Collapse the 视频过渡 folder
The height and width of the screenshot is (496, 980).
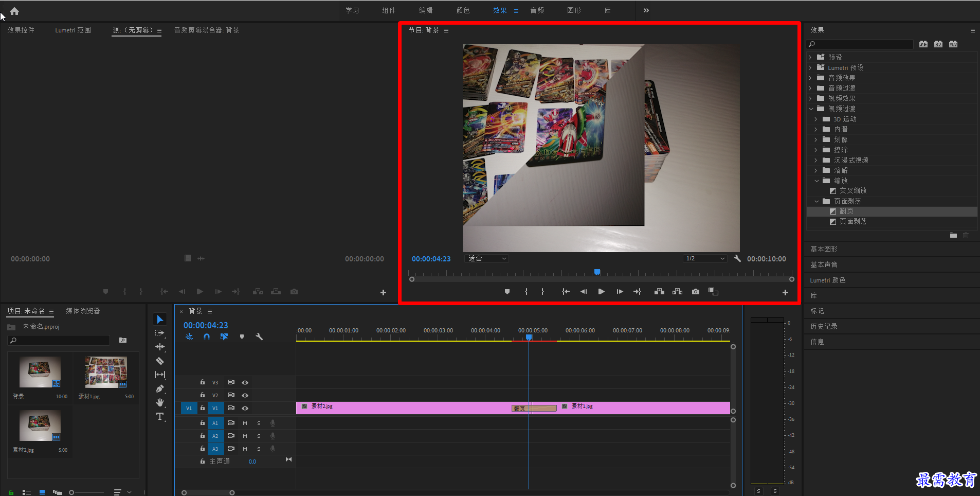811,109
